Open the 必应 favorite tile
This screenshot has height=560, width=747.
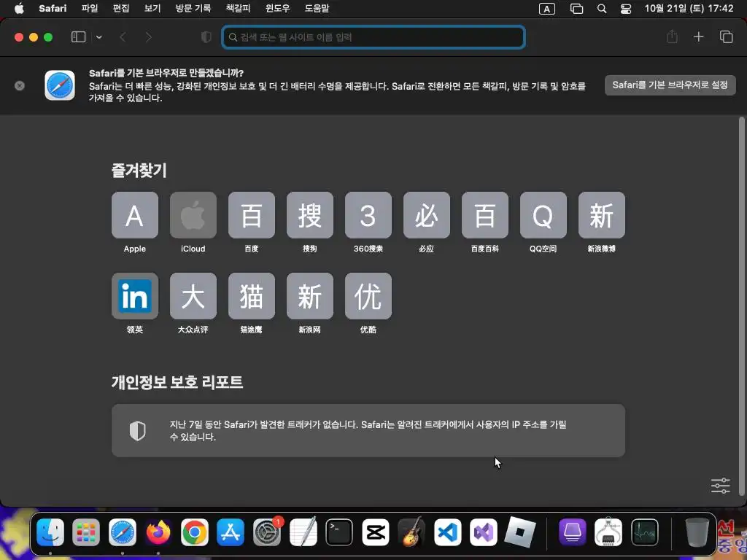(x=426, y=215)
